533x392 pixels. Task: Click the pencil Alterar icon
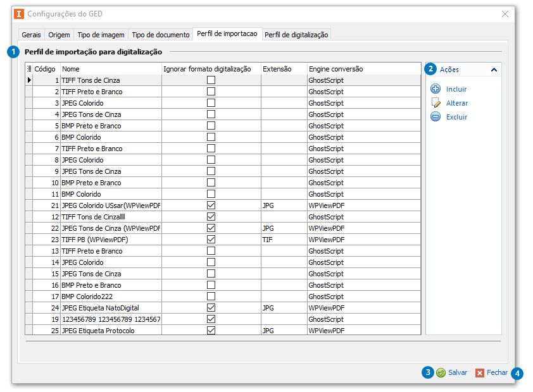pyautogui.click(x=436, y=103)
